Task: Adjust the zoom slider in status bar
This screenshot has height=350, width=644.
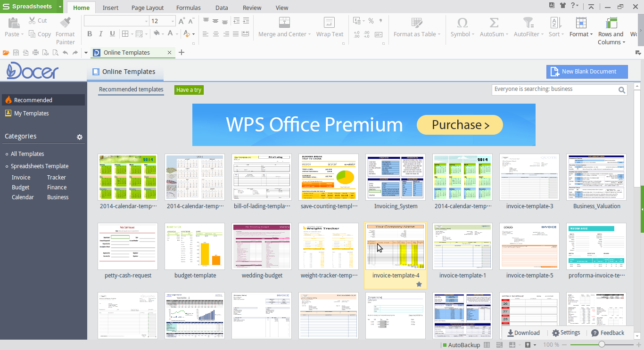Action: tap(602, 345)
